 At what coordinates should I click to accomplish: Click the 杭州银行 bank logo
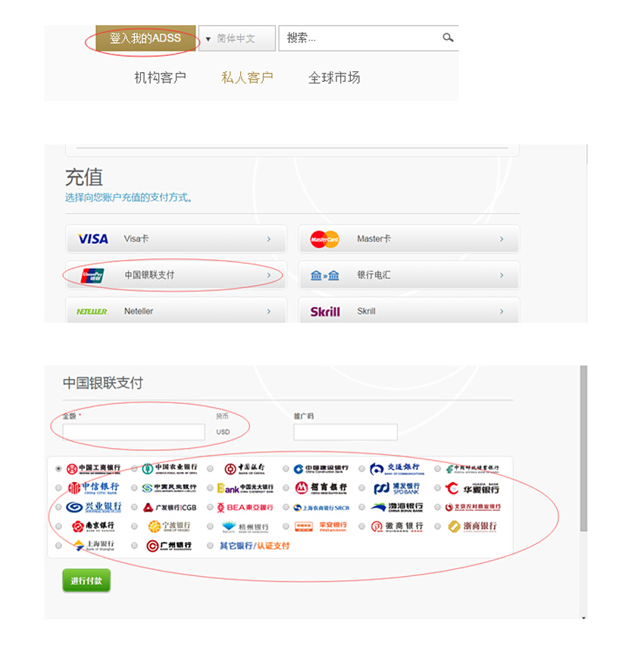[245, 527]
